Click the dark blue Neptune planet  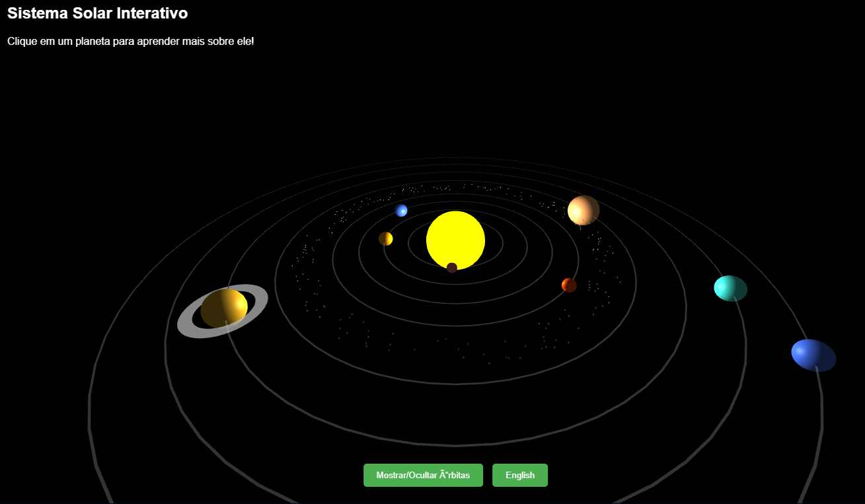pyautogui.click(x=813, y=355)
